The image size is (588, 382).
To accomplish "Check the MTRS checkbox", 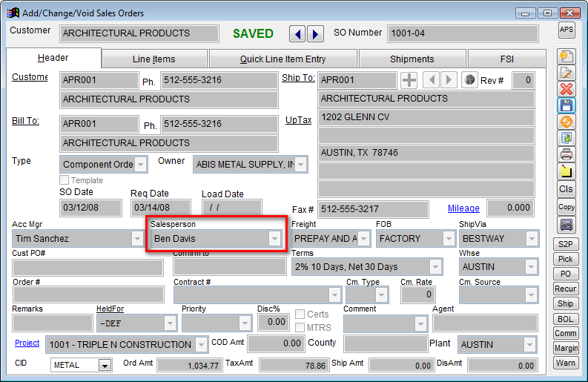I will point(300,327).
